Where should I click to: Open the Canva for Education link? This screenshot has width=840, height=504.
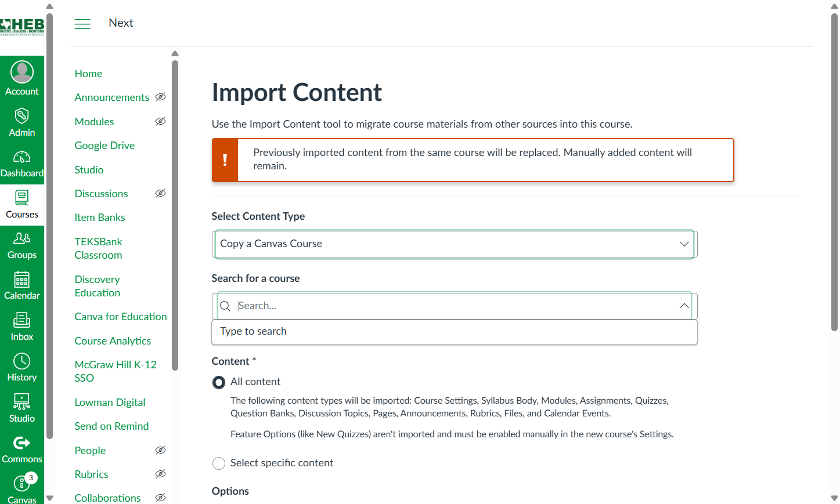pos(121,317)
